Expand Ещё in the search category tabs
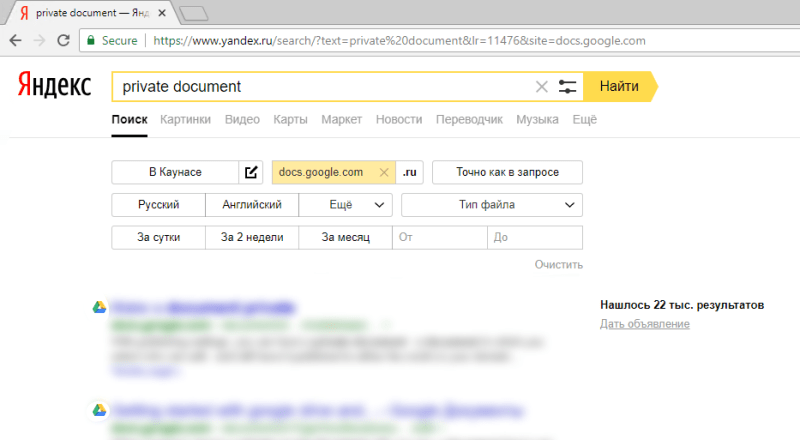The width and height of the screenshot is (800, 440). [584, 120]
